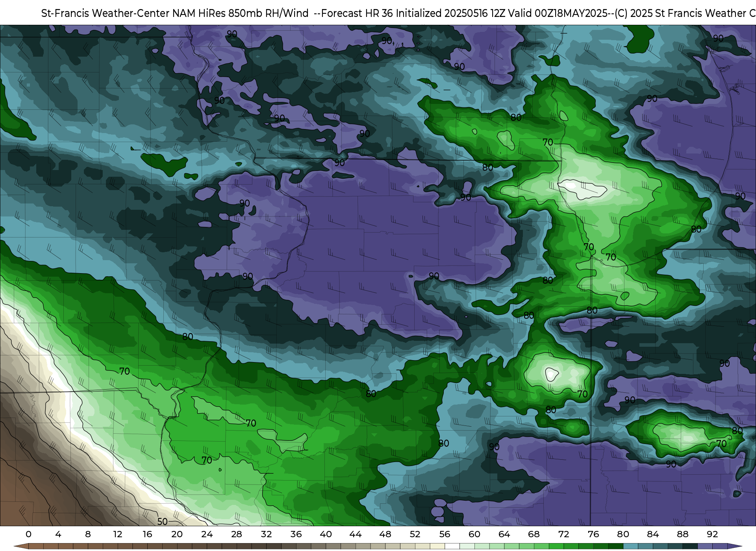The height and width of the screenshot is (551, 756).
Task: Click the colorbar tick label "56"
Action: coord(445,534)
